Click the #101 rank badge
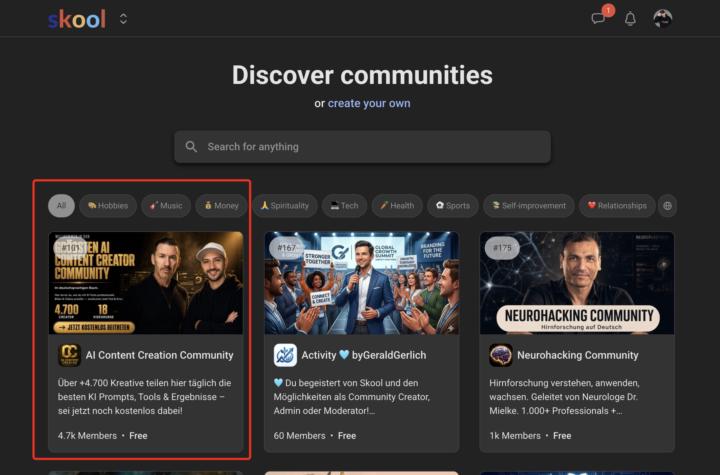The image size is (720, 475). (70, 248)
